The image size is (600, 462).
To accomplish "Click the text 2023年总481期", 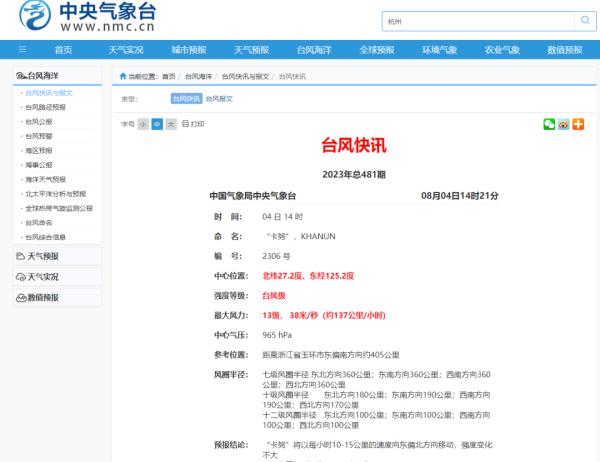I will coord(354,175).
